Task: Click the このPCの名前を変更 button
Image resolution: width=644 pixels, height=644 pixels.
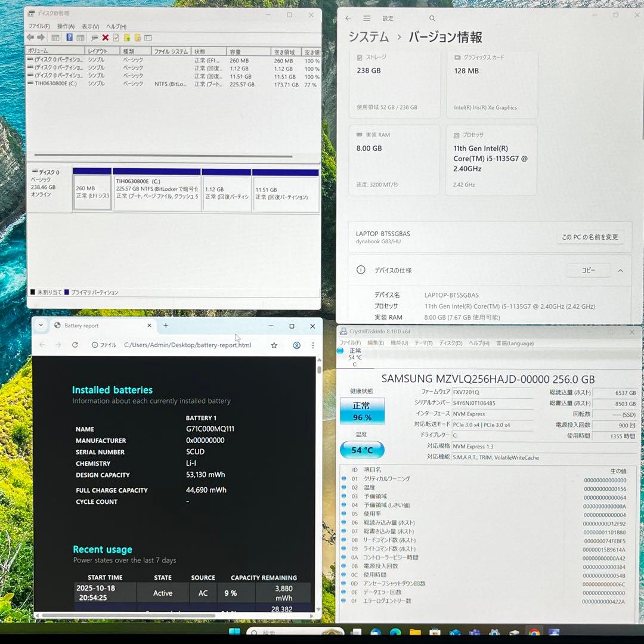Action: point(589,237)
